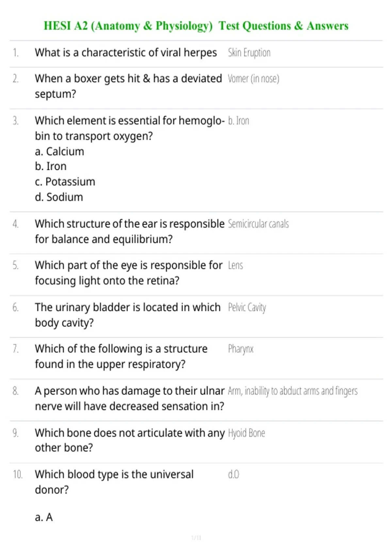Choose option "d. Sodium"
Screen dimensions: 392x556
(x=59, y=197)
